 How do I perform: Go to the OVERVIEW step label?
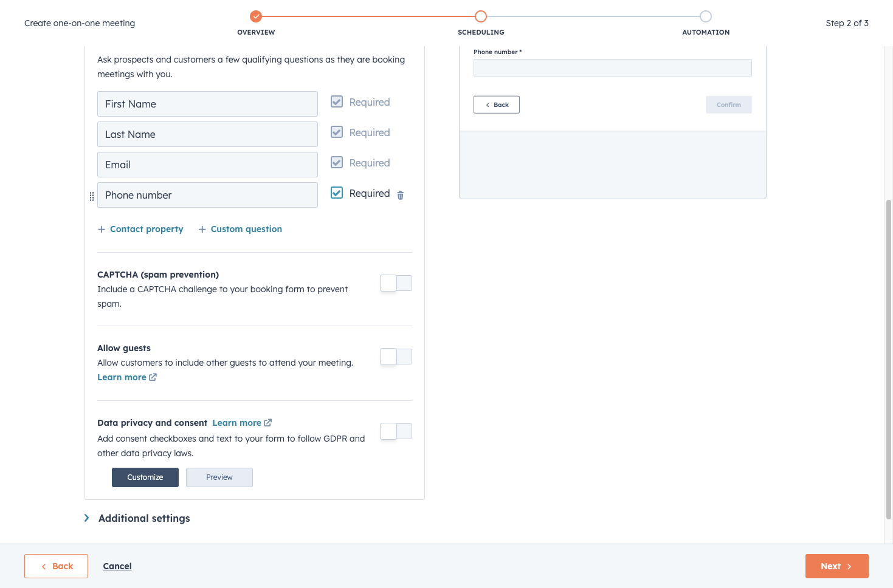[x=256, y=32]
